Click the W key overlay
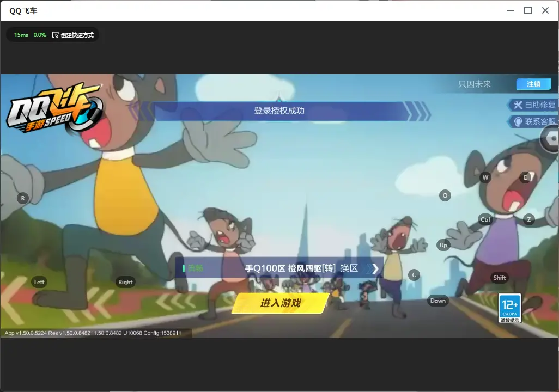This screenshot has width=559, height=392. click(x=485, y=177)
